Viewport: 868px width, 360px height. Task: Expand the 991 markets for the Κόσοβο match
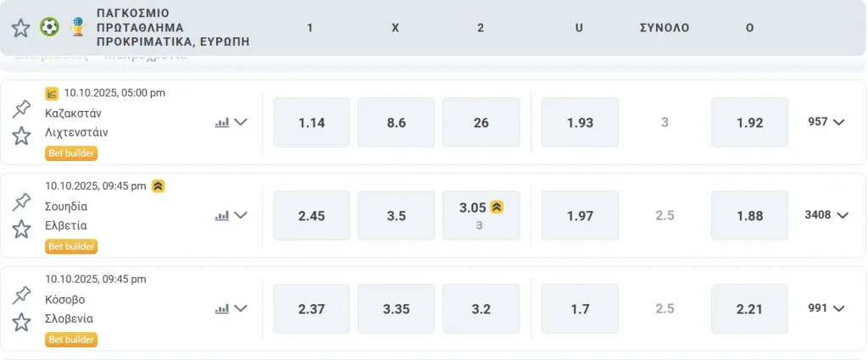tap(826, 308)
